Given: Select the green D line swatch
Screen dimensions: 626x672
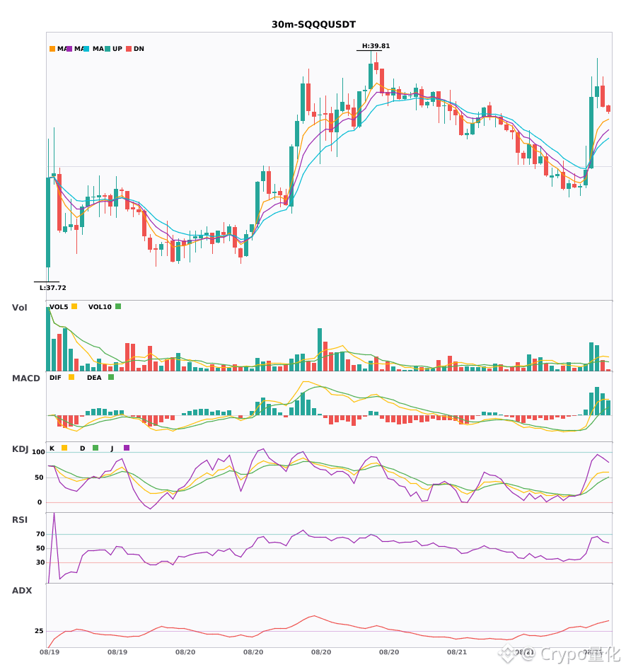Looking at the screenshot, I should click(x=95, y=448).
